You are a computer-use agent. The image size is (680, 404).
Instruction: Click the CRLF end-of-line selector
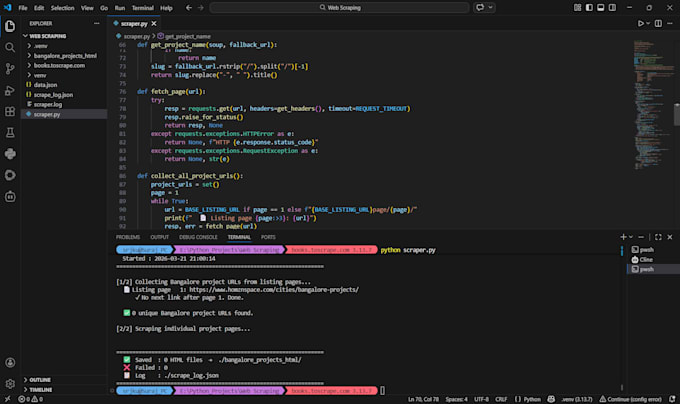pyautogui.click(x=501, y=399)
